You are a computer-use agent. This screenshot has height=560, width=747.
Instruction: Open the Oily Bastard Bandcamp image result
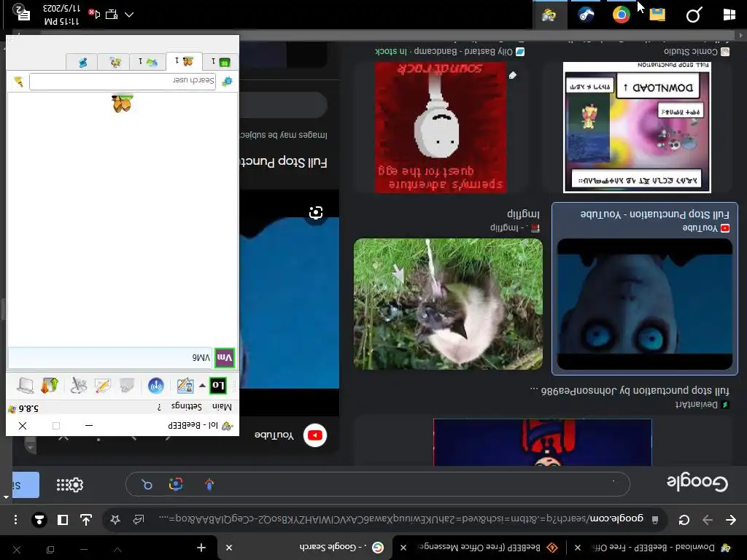click(x=441, y=128)
